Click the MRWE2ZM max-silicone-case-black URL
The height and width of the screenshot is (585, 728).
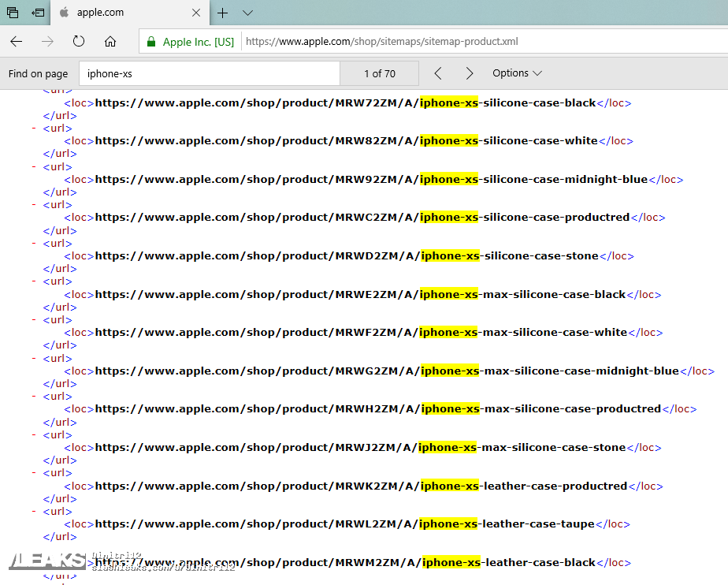click(360, 295)
